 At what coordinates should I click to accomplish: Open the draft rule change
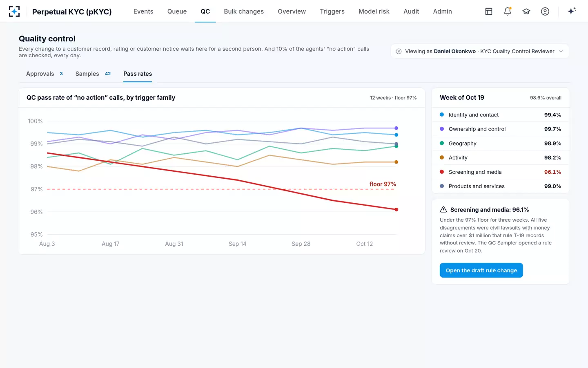[481, 270]
